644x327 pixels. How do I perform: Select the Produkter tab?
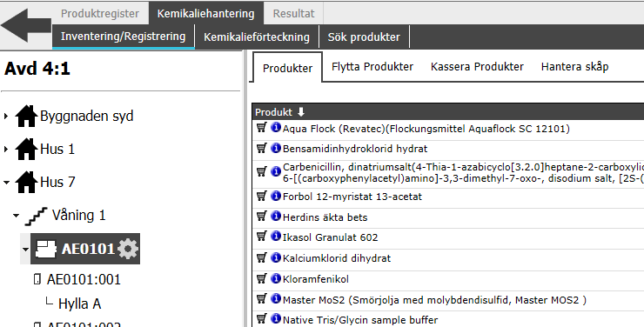pos(287,68)
